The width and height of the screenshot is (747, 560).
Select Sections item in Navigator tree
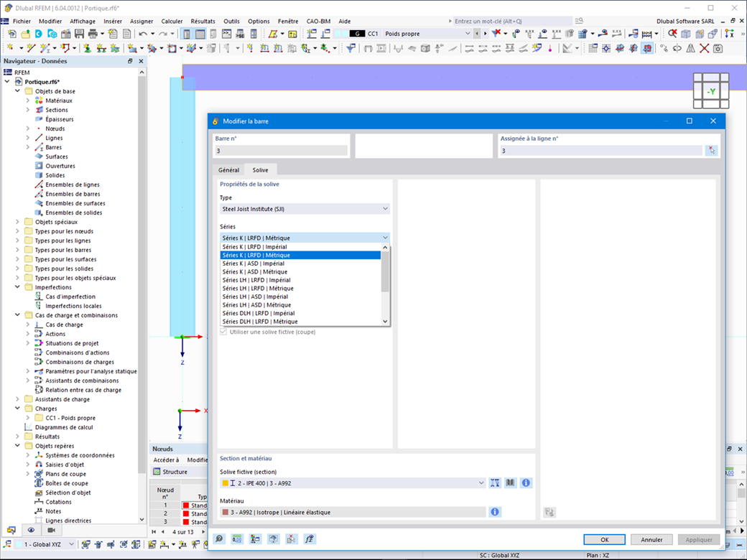[57, 110]
